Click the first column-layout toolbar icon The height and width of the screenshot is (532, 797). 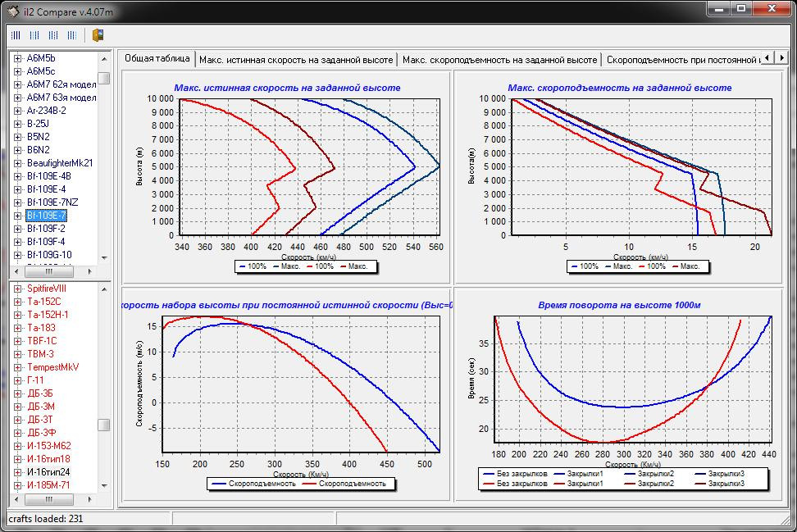(15, 35)
